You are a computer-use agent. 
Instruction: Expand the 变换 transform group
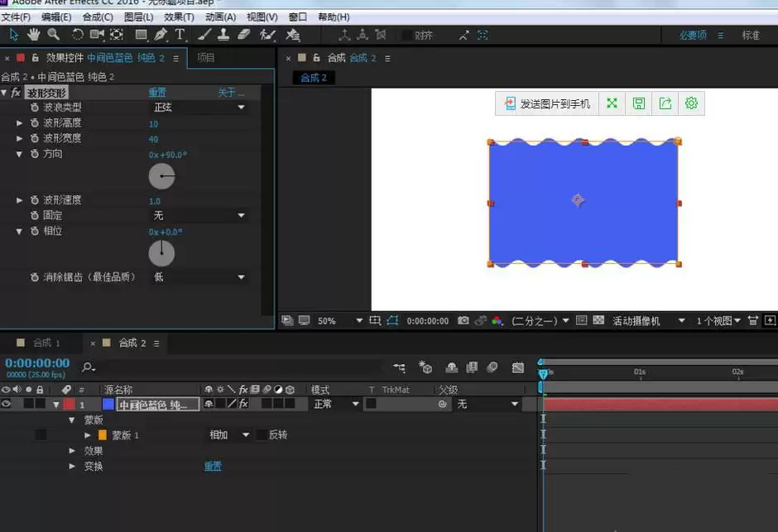(73, 466)
